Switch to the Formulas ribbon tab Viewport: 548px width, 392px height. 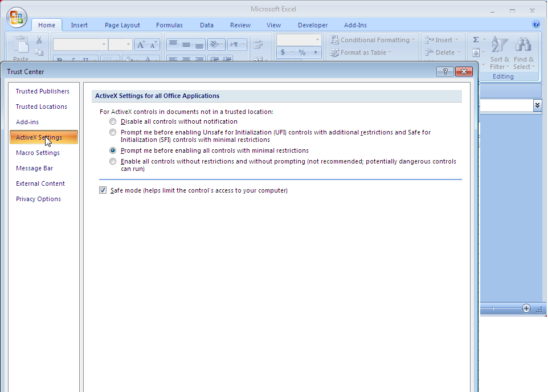[x=169, y=25]
